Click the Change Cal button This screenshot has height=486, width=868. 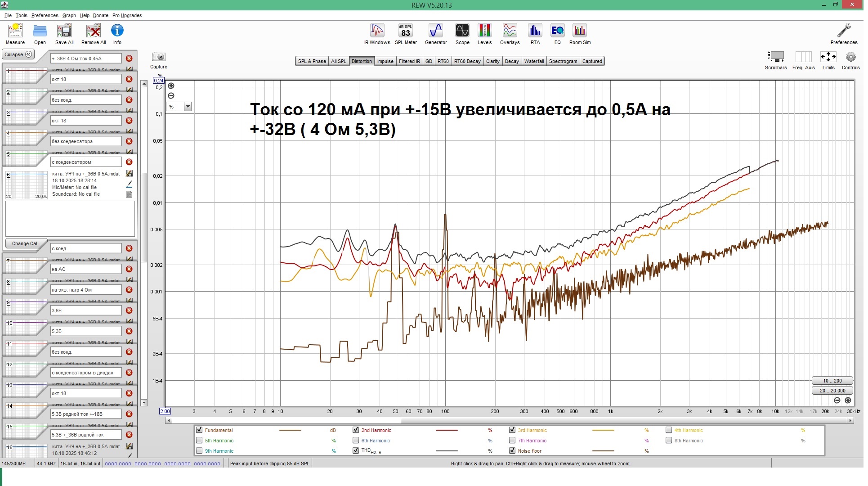click(26, 243)
